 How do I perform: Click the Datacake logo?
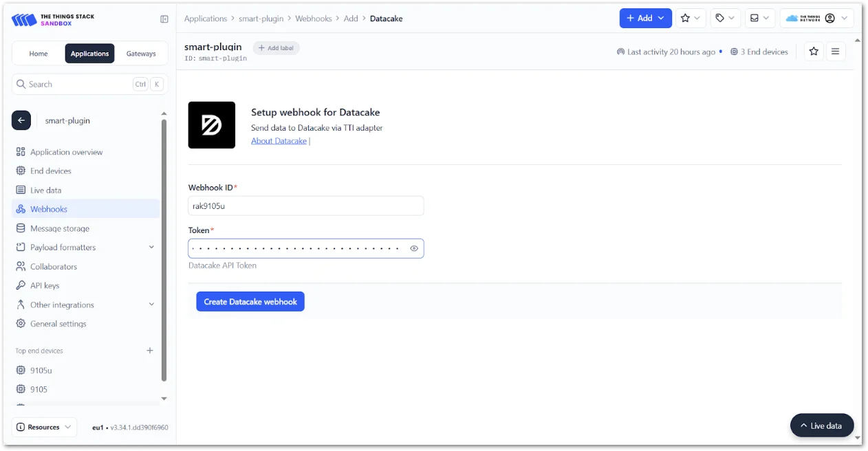[x=212, y=125]
